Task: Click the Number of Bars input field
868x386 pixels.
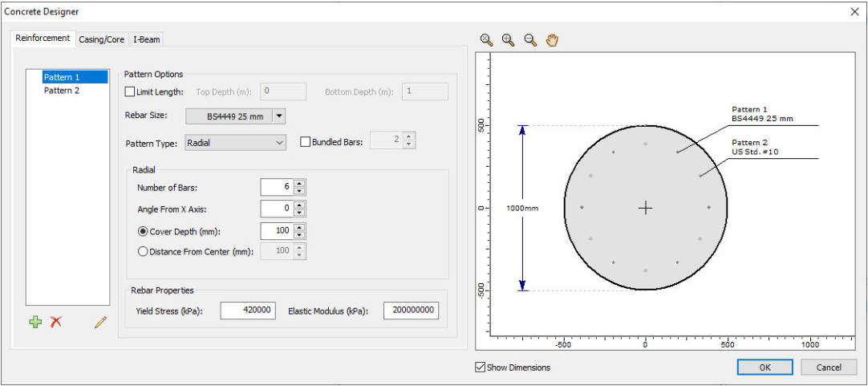Action: point(277,187)
